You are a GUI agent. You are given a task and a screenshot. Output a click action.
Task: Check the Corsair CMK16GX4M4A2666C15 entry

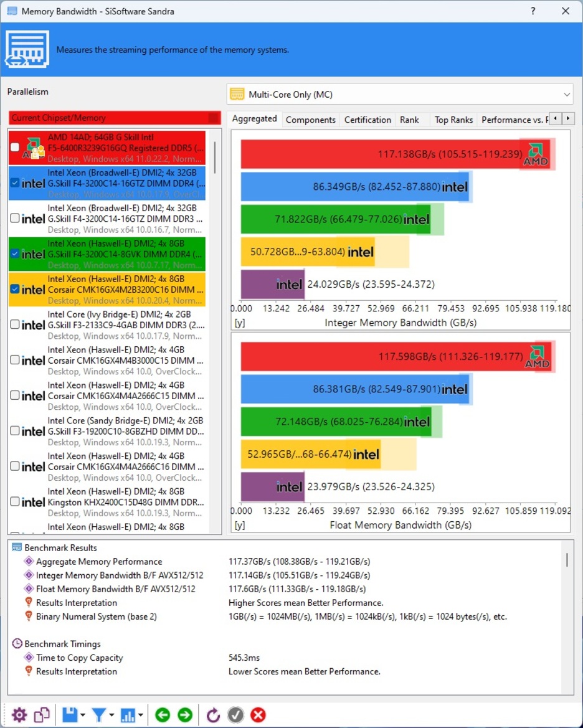(15, 395)
